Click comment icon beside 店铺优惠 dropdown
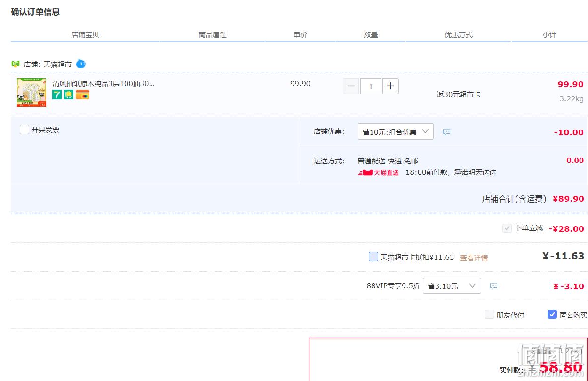This screenshot has width=588, height=381. coord(447,132)
